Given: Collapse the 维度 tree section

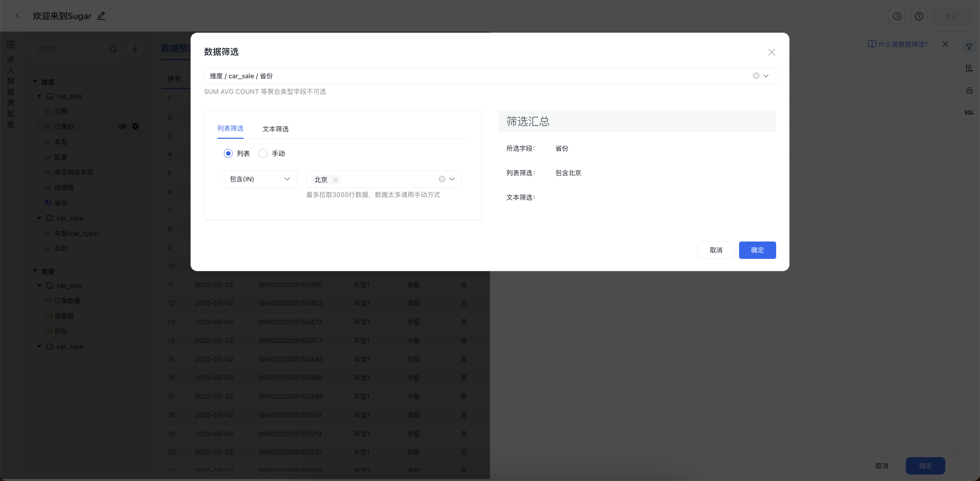Looking at the screenshot, I should pyautogui.click(x=35, y=81).
